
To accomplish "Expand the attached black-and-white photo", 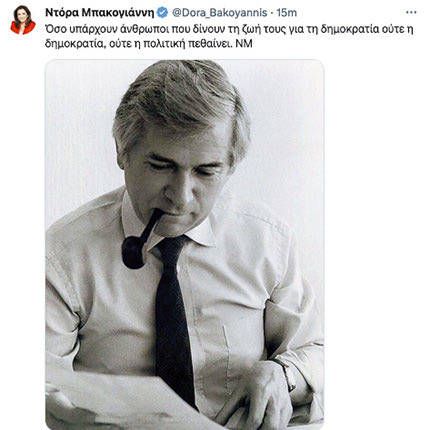I will coord(184,244).
